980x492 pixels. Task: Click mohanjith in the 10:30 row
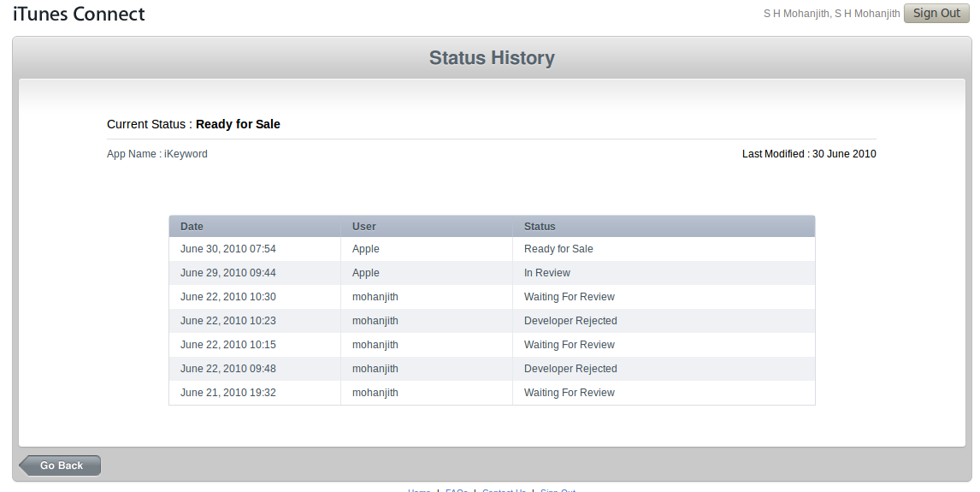click(x=375, y=297)
